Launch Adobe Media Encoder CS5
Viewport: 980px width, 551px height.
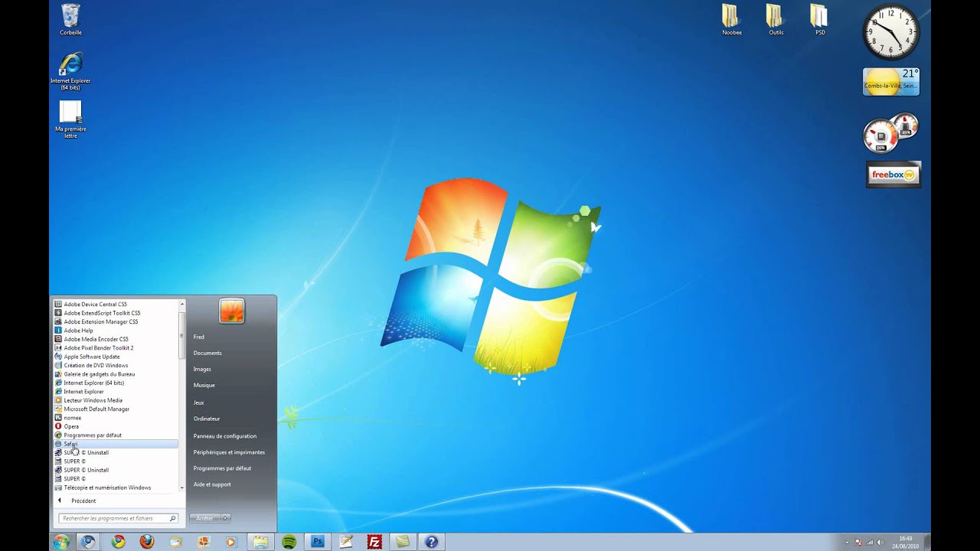[x=116, y=339]
